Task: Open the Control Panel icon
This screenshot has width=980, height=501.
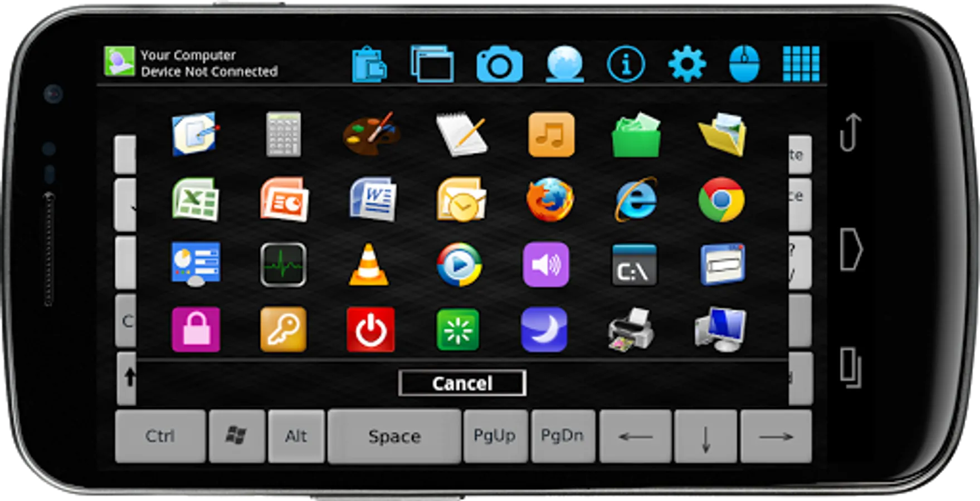Action: click(196, 264)
